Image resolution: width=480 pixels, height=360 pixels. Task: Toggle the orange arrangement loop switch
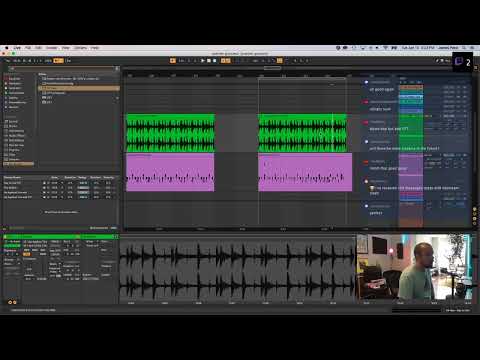pos(279,61)
